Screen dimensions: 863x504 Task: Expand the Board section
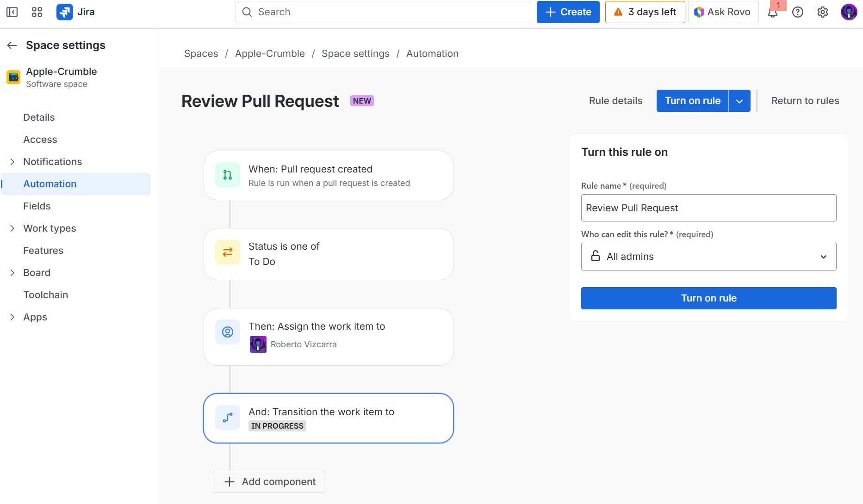click(x=12, y=273)
